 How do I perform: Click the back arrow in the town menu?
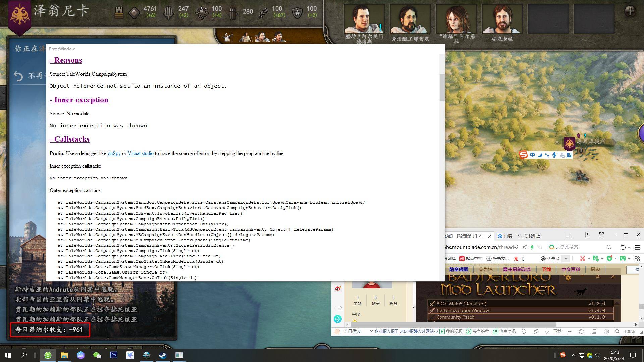tap(19, 76)
